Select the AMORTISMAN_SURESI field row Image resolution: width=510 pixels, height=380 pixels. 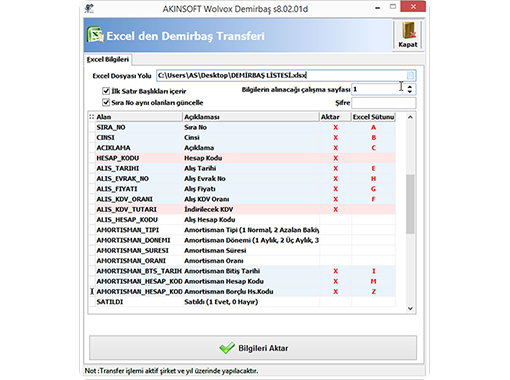tap(242, 250)
